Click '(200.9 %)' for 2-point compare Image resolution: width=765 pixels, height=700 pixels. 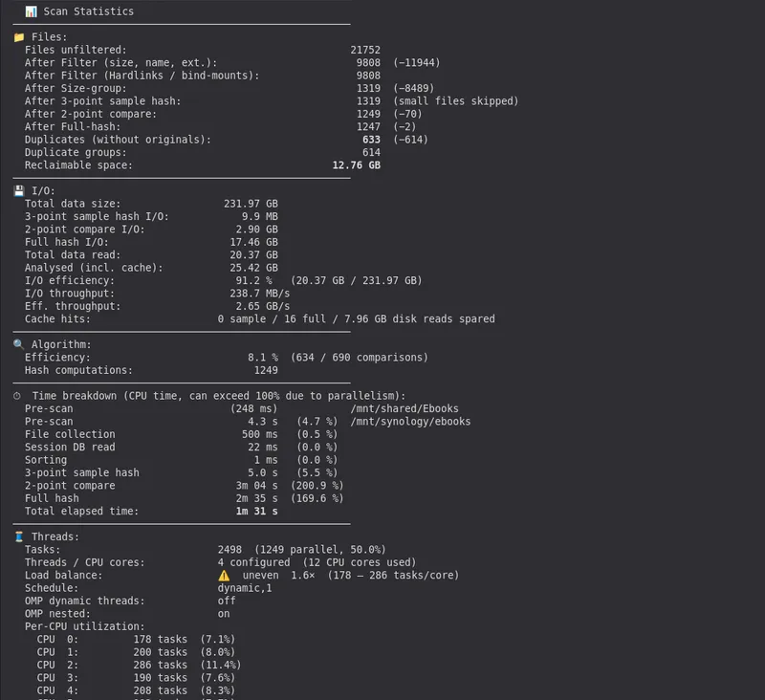[317, 486]
